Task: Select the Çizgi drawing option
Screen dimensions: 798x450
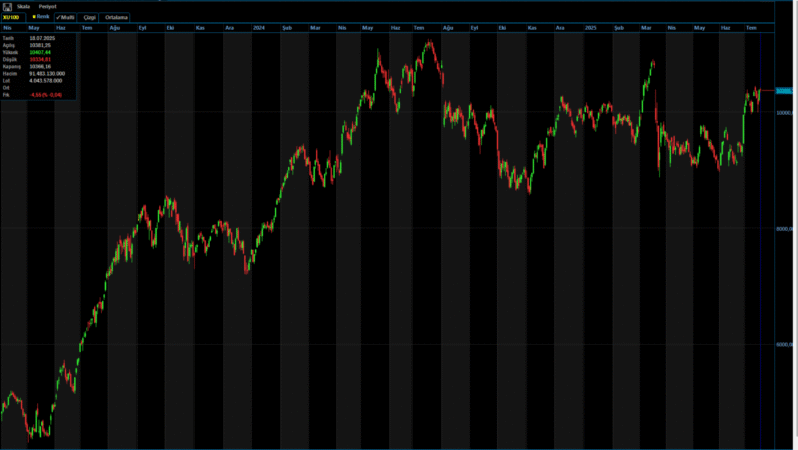Action: coord(89,17)
